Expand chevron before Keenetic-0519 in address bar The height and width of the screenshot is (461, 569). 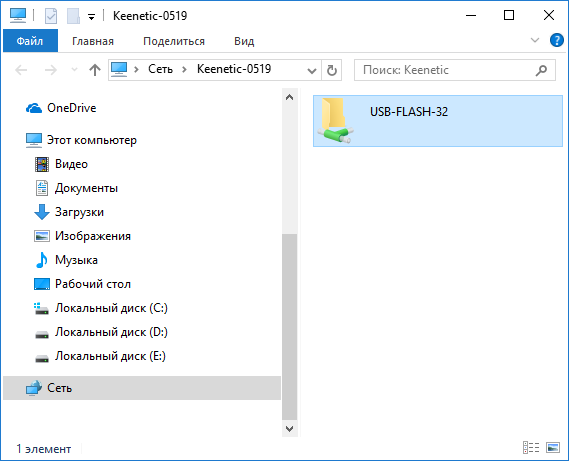[184, 69]
